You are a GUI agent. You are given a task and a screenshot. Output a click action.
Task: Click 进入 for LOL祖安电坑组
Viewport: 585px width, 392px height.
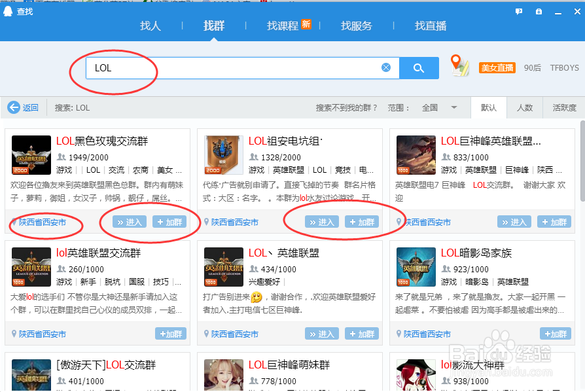(x=322, y=222)
